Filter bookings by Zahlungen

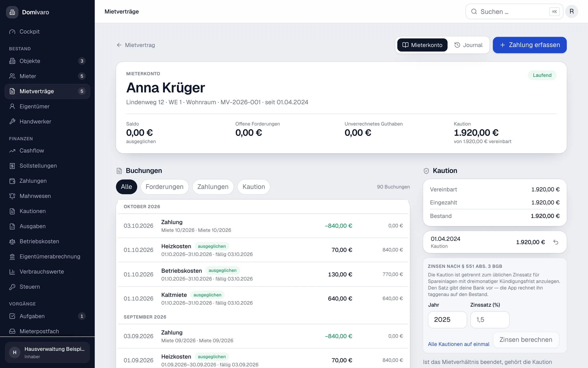coord(213,187)
